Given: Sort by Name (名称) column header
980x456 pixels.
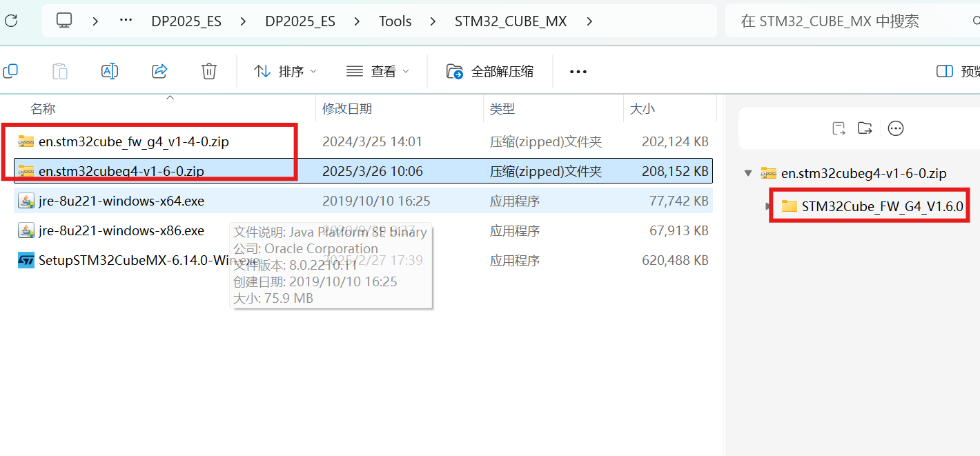Looking at the screenshot, I should pyautogui.click(x=43, y=108).
